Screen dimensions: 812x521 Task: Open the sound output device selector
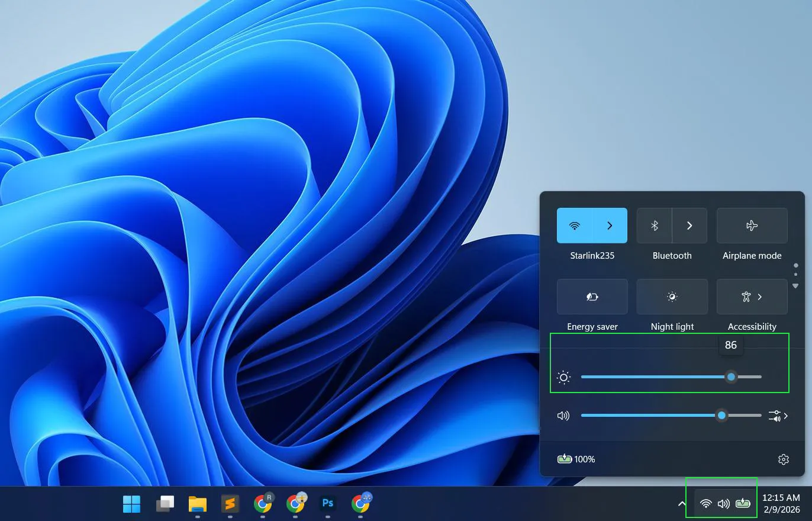click(x=779, y=416)
